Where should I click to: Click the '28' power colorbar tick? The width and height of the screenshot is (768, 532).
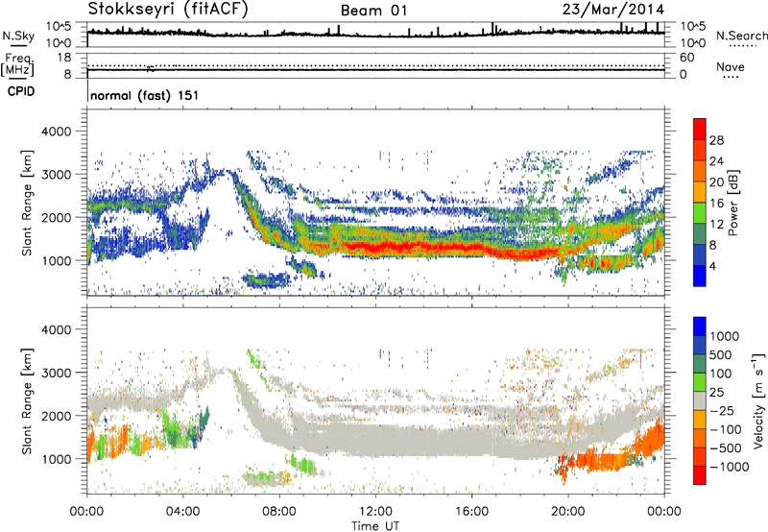[x=716, y=140]
